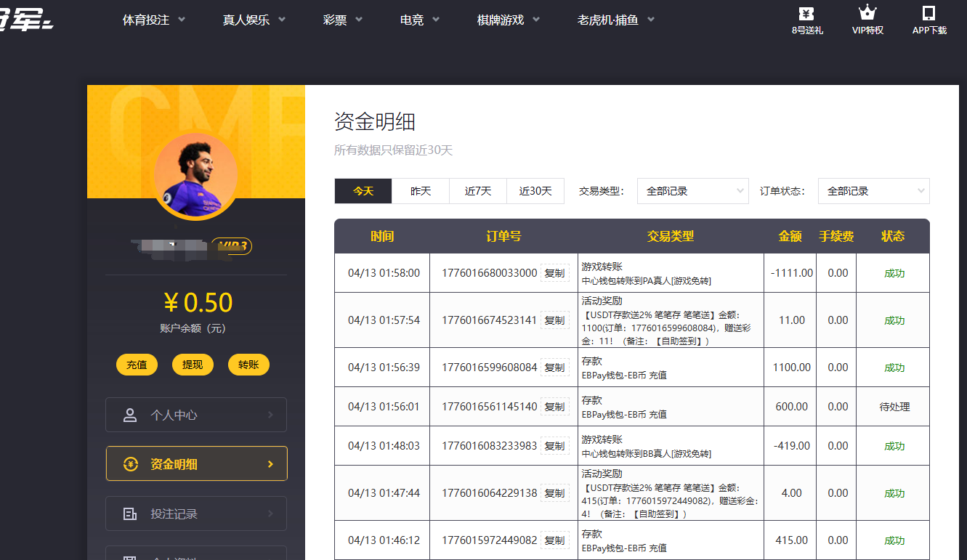The height and width of the screenshot is (560, 967).
Task: Expand the 真人娱乐 menu chevron
Action: [x=282, y=20]
